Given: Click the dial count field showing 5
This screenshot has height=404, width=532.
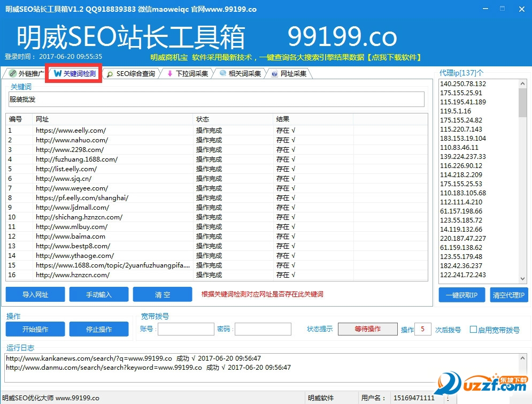Looking at the screenshot, I should pyautogui.click(x=423, y=329).
